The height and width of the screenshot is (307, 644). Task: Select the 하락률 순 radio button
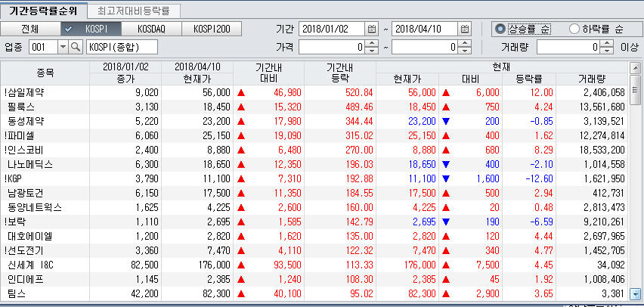(x=574, y=29)
